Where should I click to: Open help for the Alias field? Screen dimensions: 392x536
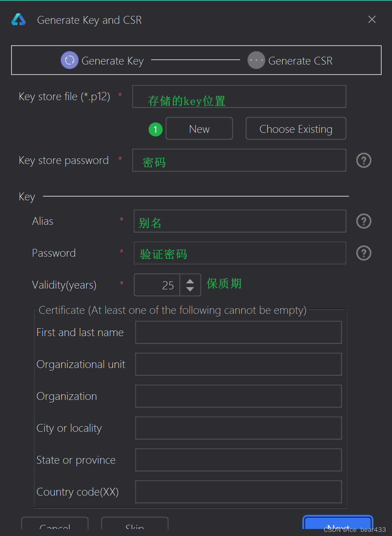363,221
